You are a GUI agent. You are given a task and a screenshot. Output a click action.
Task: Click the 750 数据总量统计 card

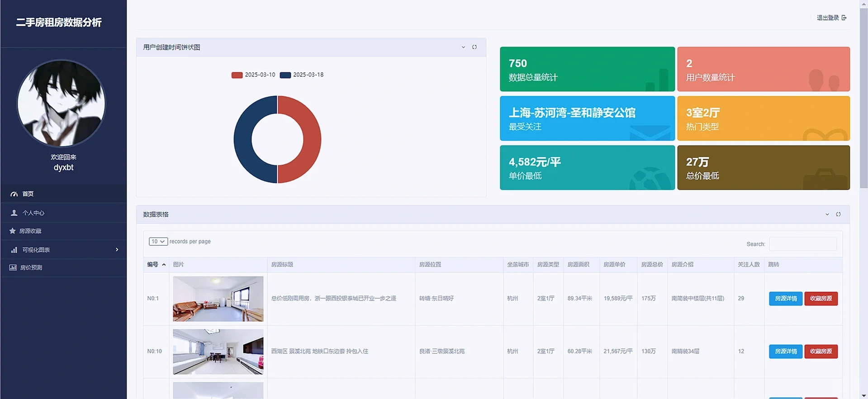point(587,69)
